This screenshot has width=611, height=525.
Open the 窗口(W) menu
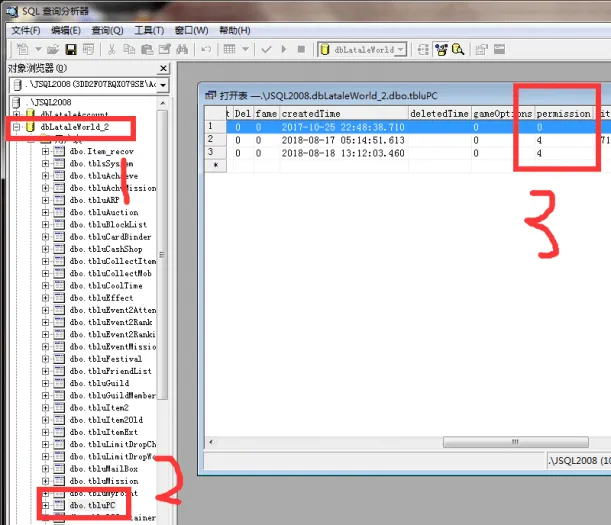tap(191, 30)
